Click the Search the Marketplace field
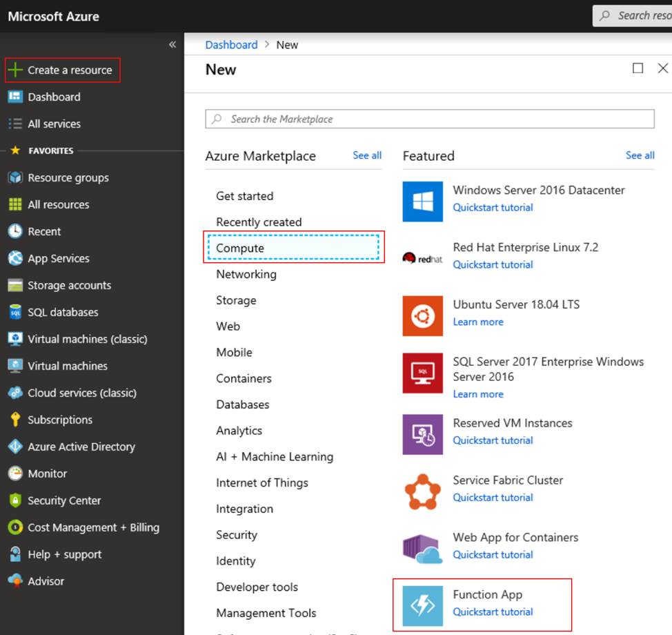672x635 pixels. pyautogui.click(x=430, y=119)
